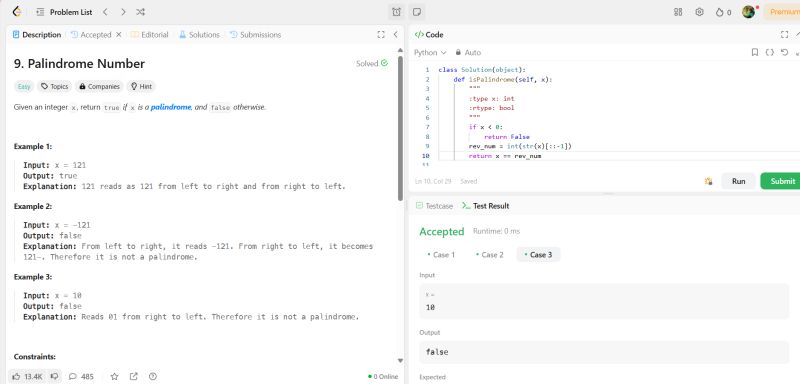Maximize the code editor fullscreen icon

785,35
